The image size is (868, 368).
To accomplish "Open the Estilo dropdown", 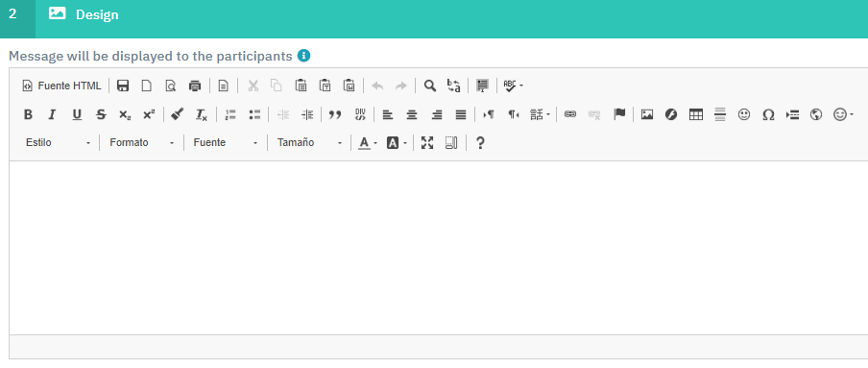I will pos(59,143).
